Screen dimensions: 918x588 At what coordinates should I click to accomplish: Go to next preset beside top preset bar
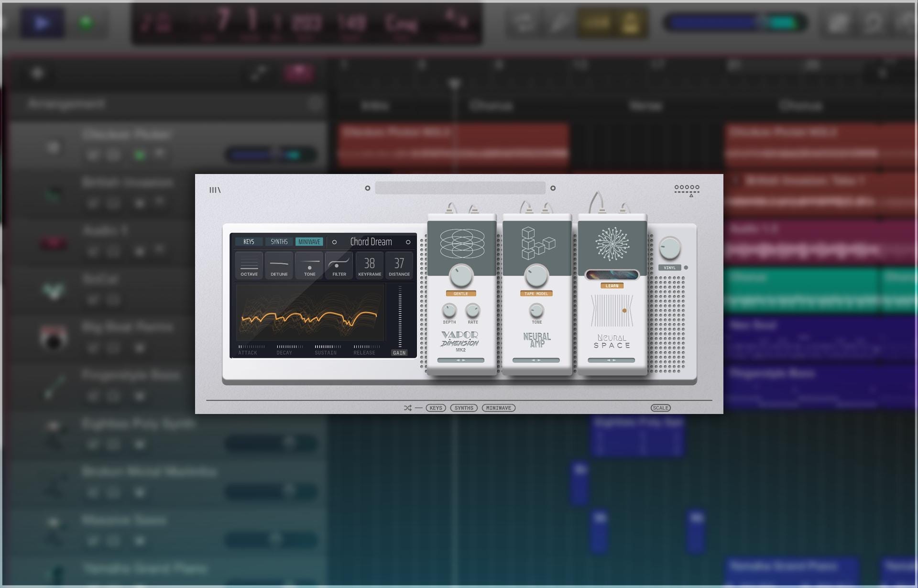click(553, 188)
